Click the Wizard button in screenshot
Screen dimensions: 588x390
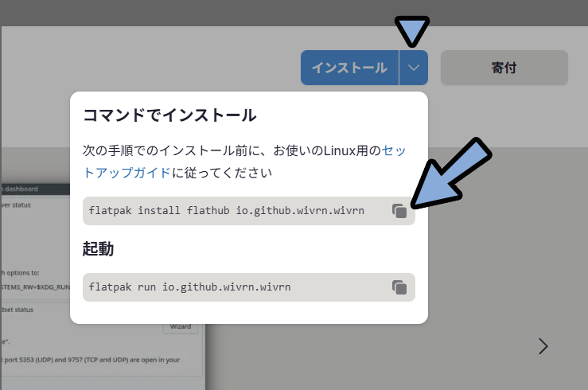click(x=181, y=327)
